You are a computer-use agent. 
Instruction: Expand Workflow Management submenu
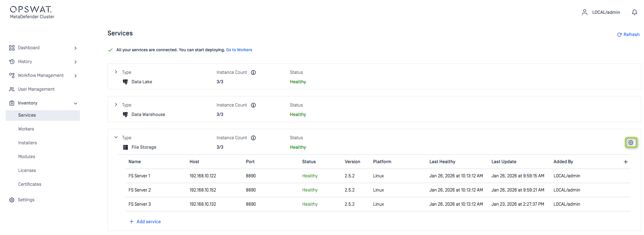pos(76,76)
